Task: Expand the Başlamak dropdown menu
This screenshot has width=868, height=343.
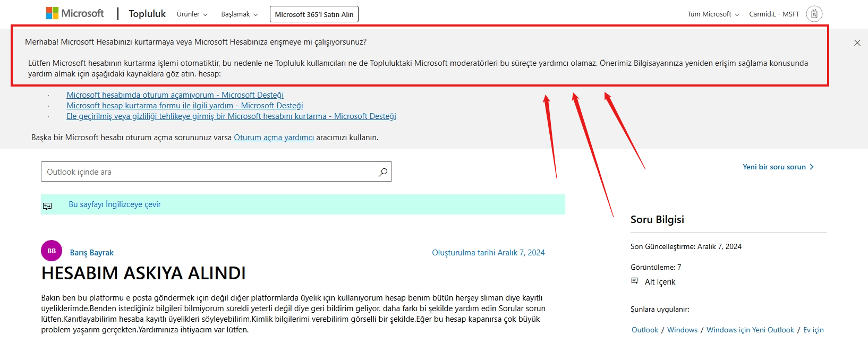Action: [240, 14]
